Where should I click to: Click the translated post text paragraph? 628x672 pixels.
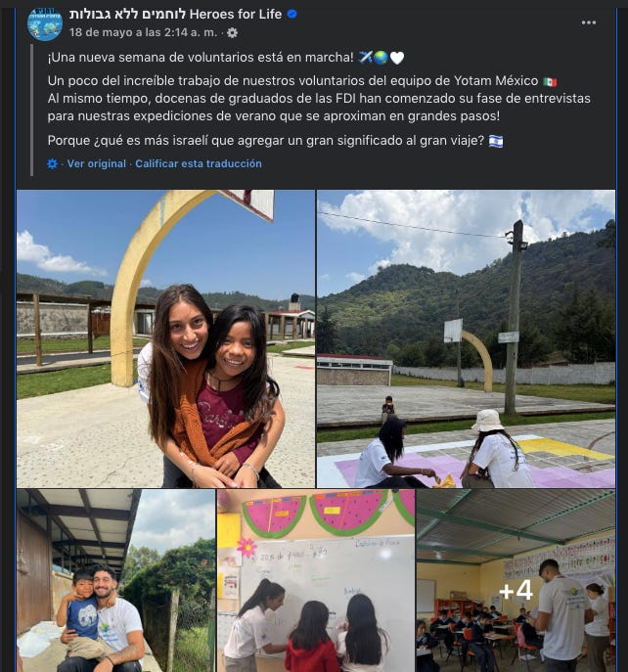tap(319, 99)
